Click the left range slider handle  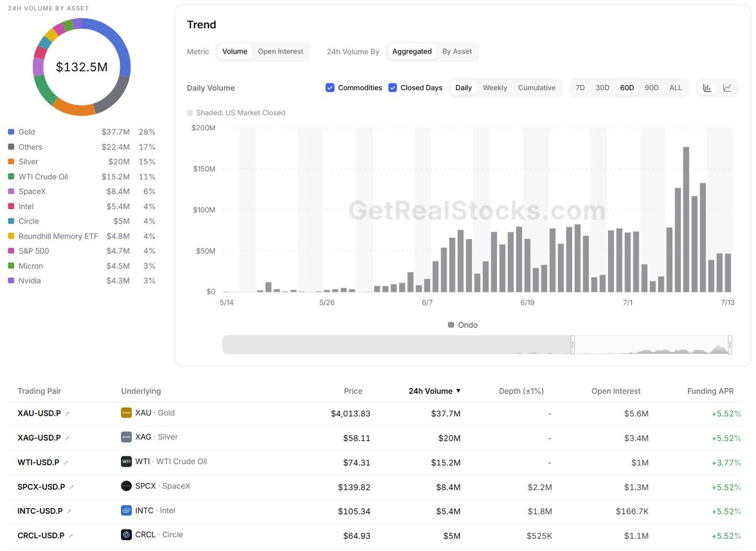click(573, 344)
